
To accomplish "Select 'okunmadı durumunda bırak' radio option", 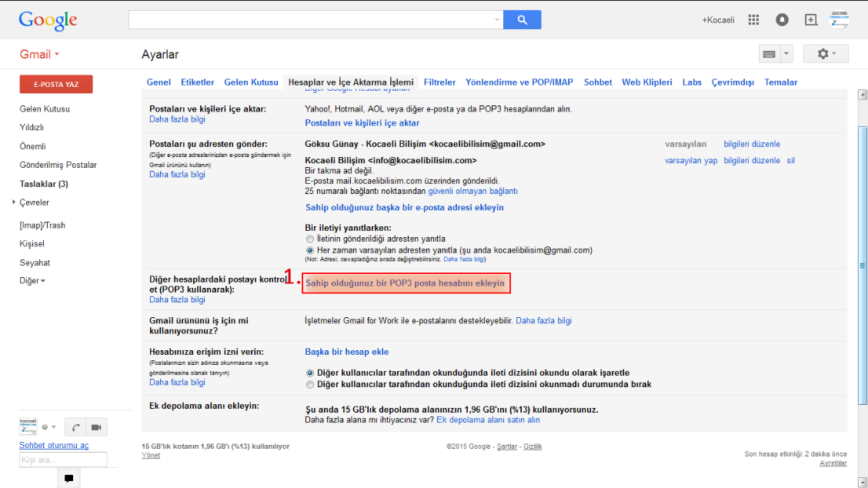I will pos(310,384).
